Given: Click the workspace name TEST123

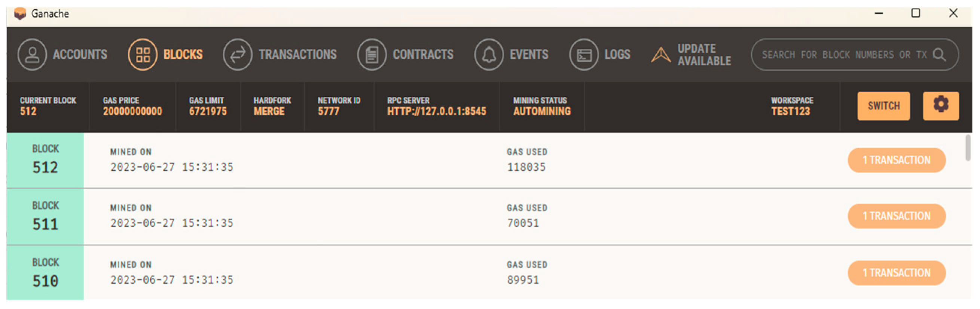Looking at the screenshot, I should [x=791, y=111].
